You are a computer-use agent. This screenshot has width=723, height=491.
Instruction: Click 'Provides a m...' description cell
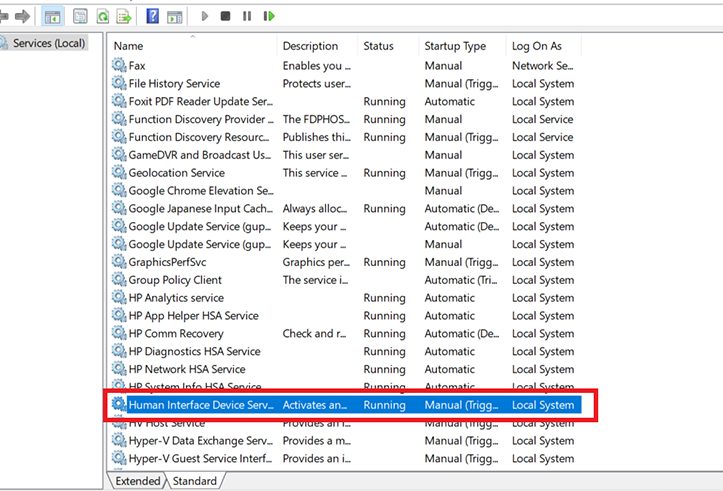point(316,441)
